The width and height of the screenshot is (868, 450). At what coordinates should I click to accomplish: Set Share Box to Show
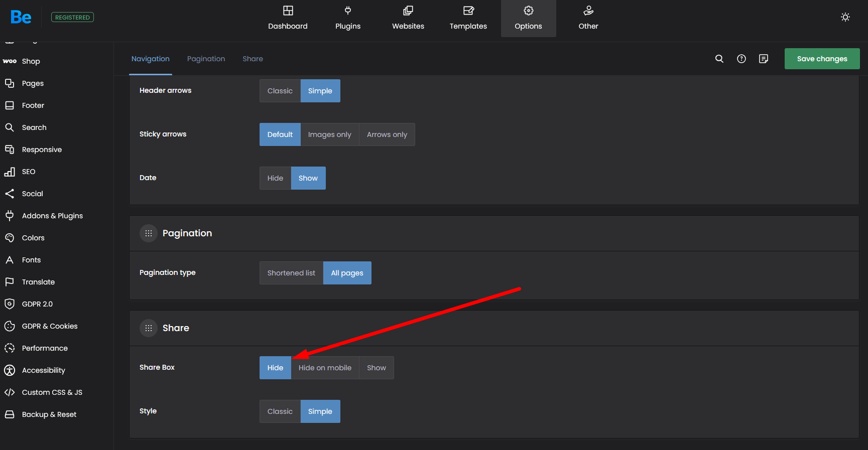click(376, 368)
